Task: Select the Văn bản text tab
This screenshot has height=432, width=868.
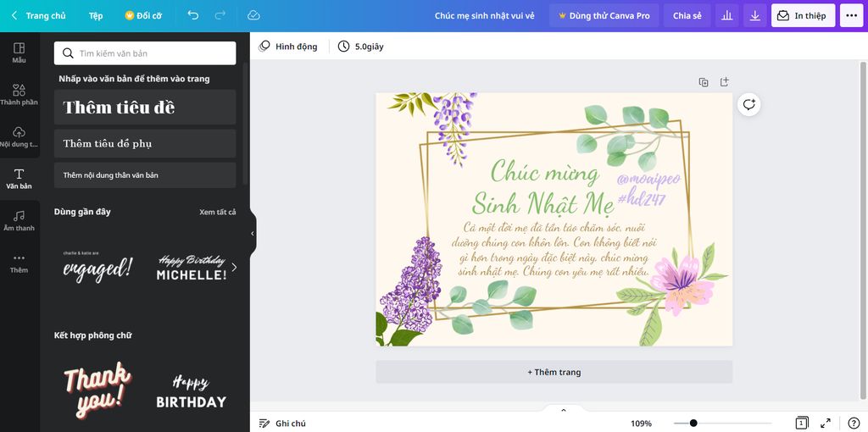Action: coord(19,179)
